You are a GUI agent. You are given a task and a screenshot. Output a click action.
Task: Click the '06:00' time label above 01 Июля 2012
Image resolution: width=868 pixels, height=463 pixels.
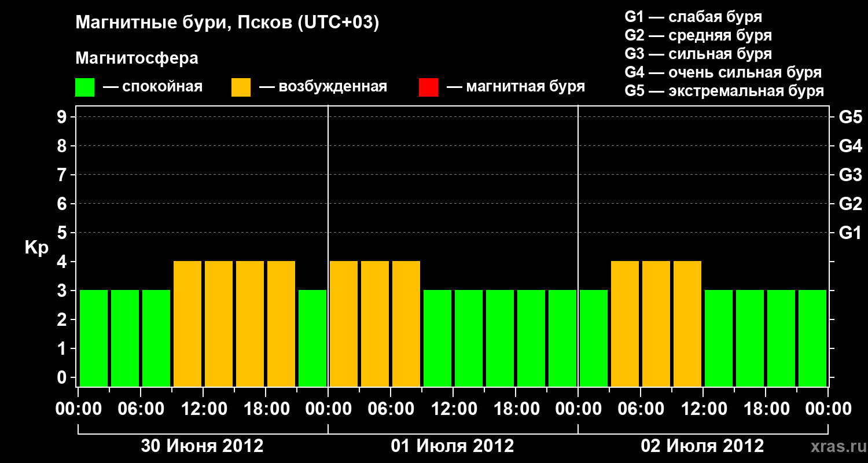391,409
